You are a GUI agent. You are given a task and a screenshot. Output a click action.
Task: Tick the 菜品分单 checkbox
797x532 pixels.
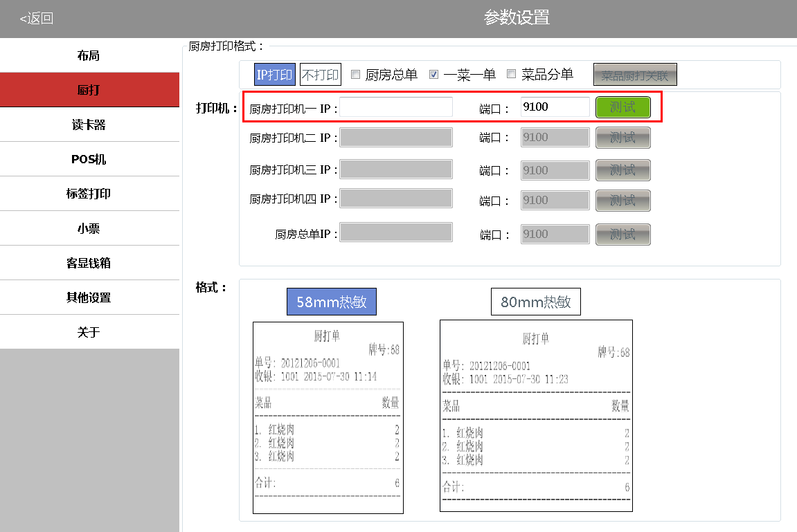tap(511, 74)
